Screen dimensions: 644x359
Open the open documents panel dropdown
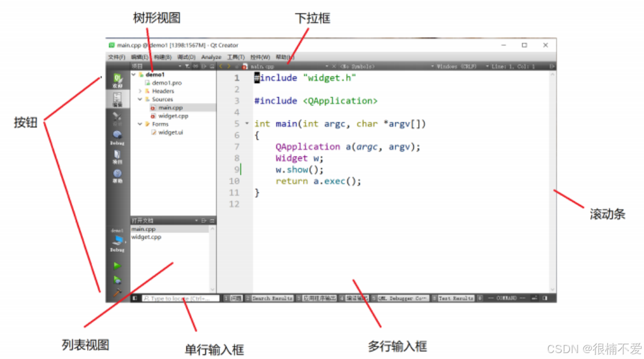click(x=196, y=221)
